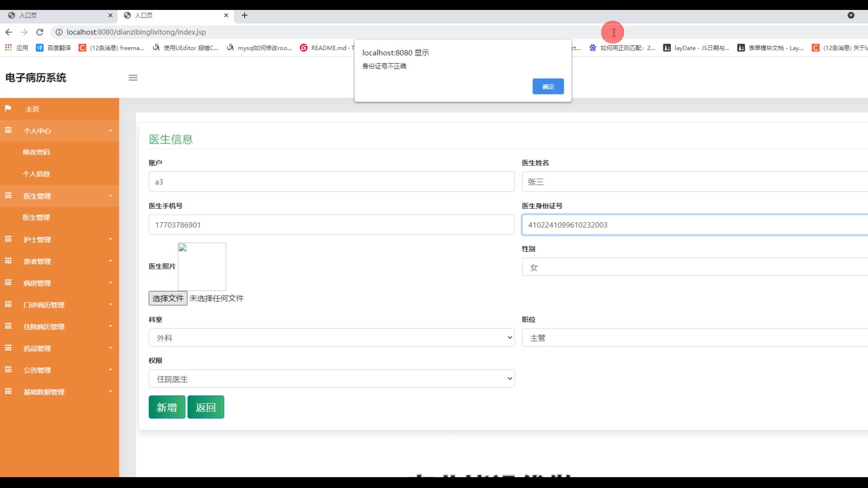868x488 pixels.
Task: Click the hamburger menu toggle icon
Action: tap(133, 78)
